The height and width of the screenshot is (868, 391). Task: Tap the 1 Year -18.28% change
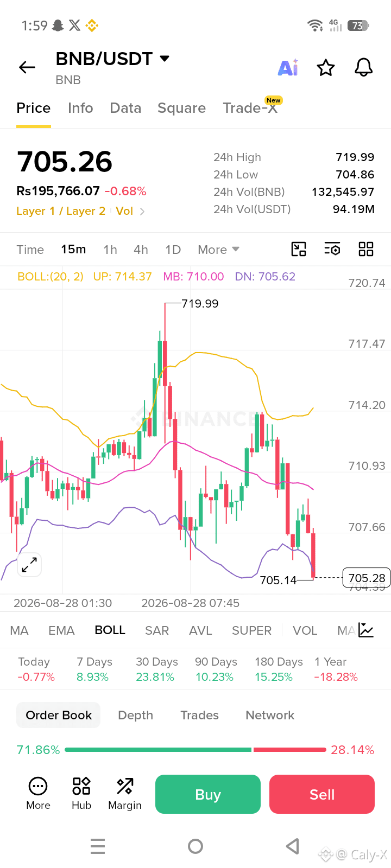click(x=336, y=669)
